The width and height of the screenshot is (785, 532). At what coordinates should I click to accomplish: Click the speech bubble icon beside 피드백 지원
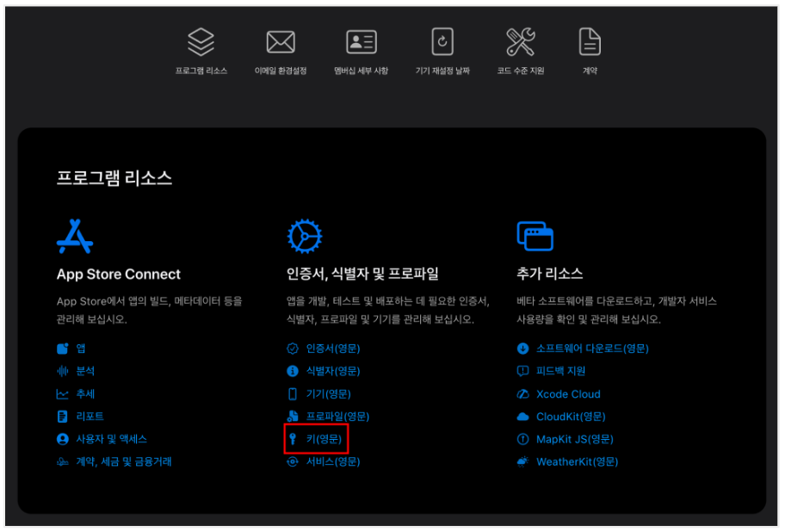point(522,371)
